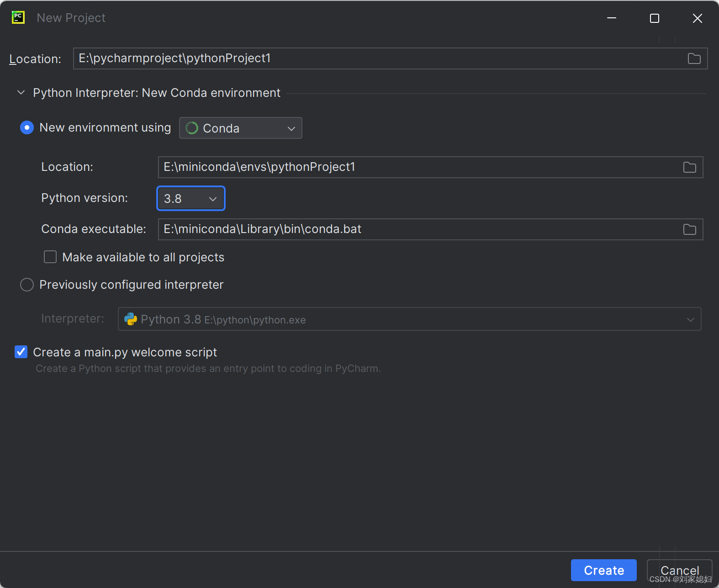This screenshot has height=588, width=719.
Task: Collapse the Python Interpreter section chevron
Action: click(x=21, y=93)
